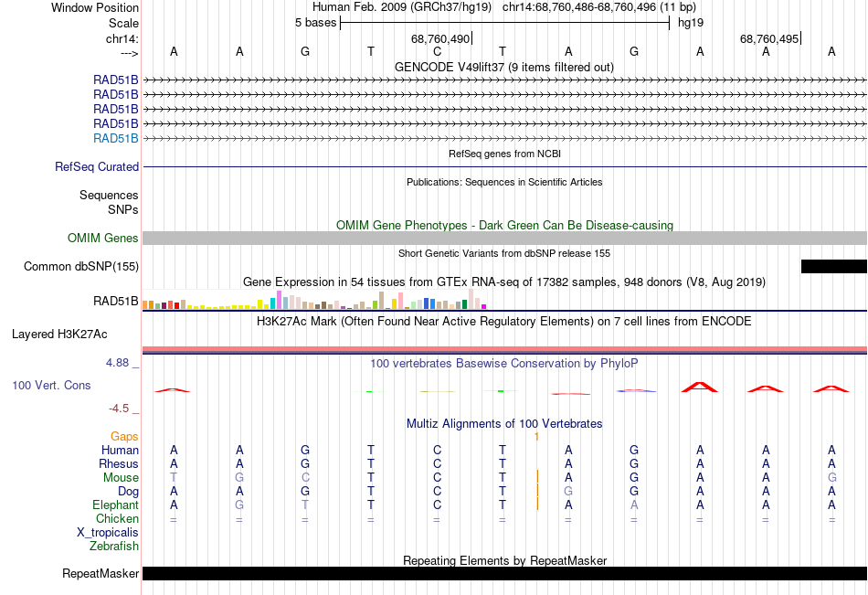868x595 pixels.
Task: Click the '--->' strand direction label
Action: tap(129, 53)
